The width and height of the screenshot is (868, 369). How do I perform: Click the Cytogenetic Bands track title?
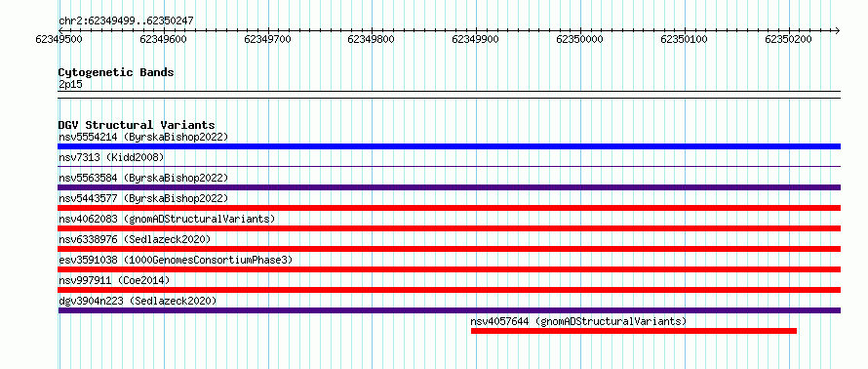tap(116, 72)
